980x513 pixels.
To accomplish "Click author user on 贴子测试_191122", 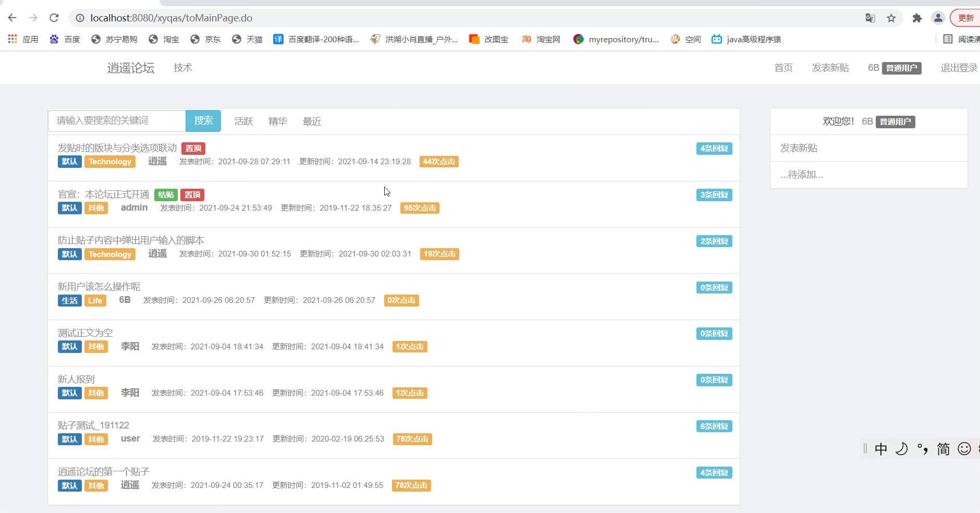I will point(130,439).
